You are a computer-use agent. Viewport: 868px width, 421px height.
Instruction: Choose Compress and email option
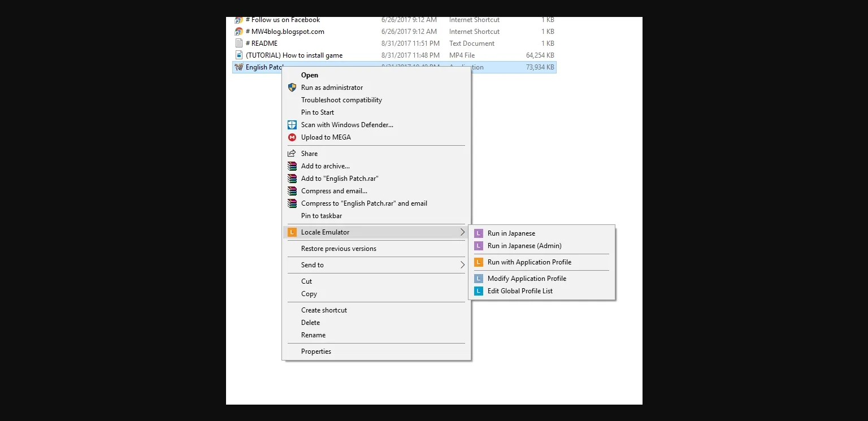click(334, 191)
